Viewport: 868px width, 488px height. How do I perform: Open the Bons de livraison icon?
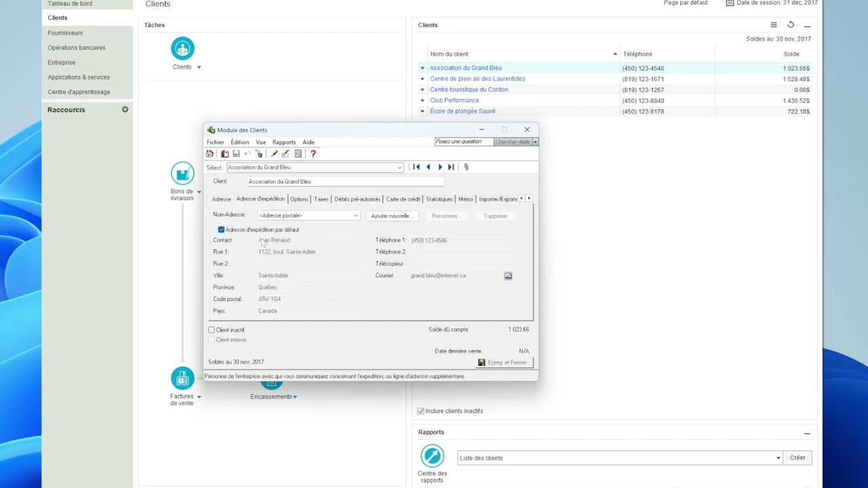[182, 174]
